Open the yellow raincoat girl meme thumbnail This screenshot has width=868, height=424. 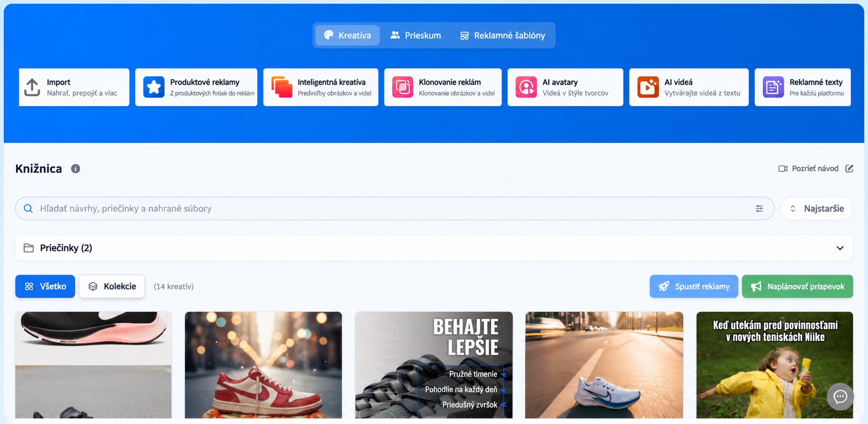click(775, 365)
